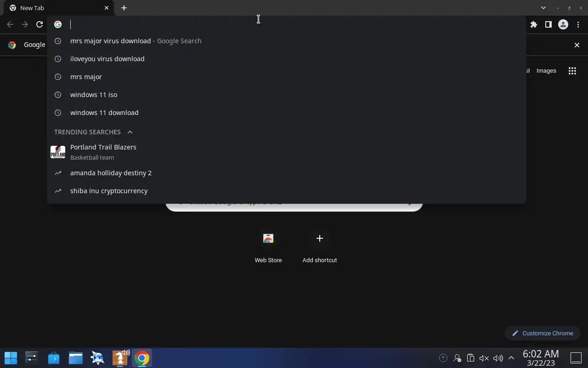Add a new shortcut tile
This screenshot has height=368, width=588.
point(320,247)
